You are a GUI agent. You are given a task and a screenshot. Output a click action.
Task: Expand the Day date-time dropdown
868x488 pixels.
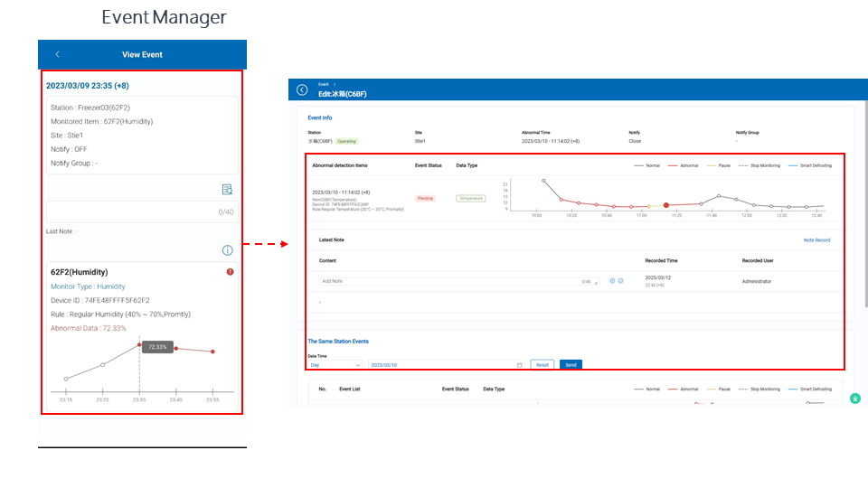click(335, 365)
